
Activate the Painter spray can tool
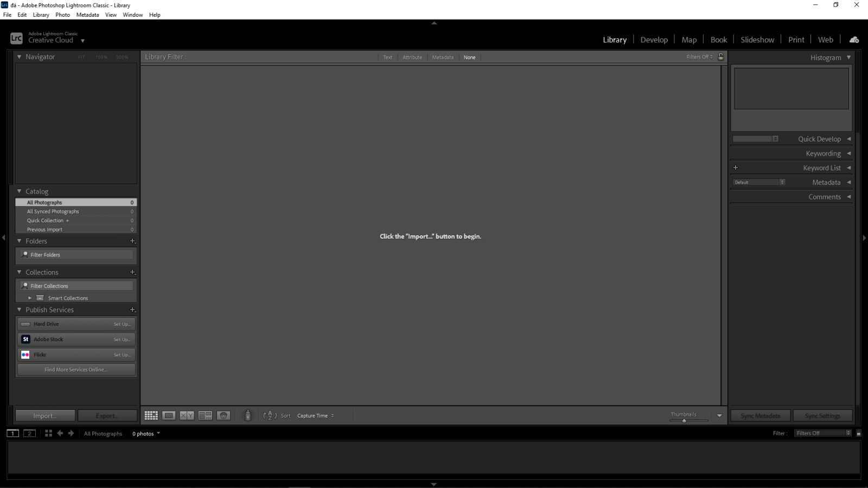point(247,415)
